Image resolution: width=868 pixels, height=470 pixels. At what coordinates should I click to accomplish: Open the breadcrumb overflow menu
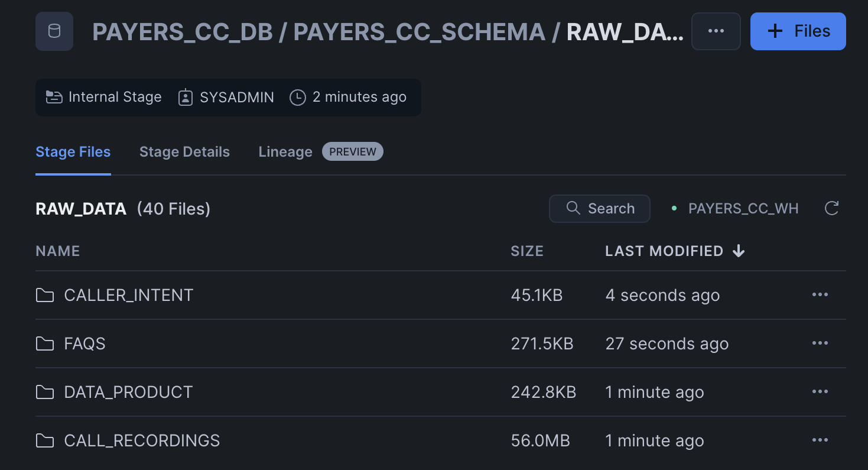716,31
